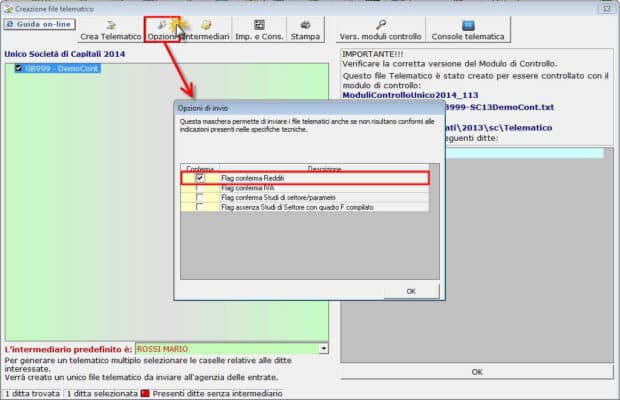Expand the intermediario predefinito dropdown

coord(323,348)
